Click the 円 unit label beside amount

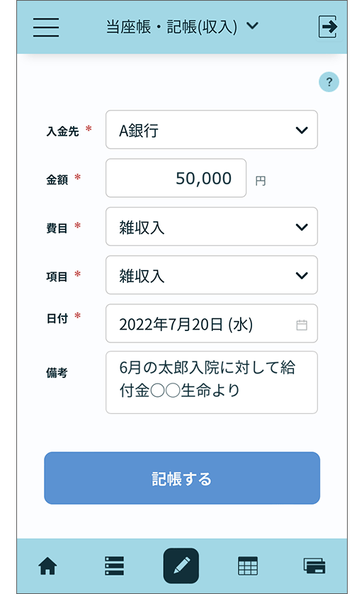261,181
